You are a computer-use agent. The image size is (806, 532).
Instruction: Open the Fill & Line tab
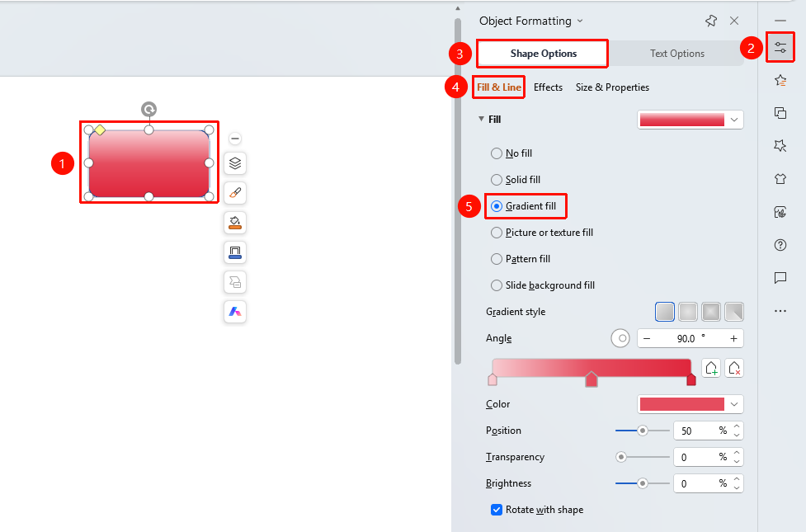click(498, 87)
